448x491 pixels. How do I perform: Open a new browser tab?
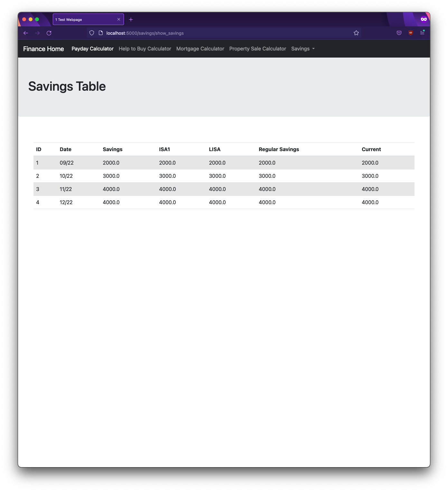click(x=131, y=20)
